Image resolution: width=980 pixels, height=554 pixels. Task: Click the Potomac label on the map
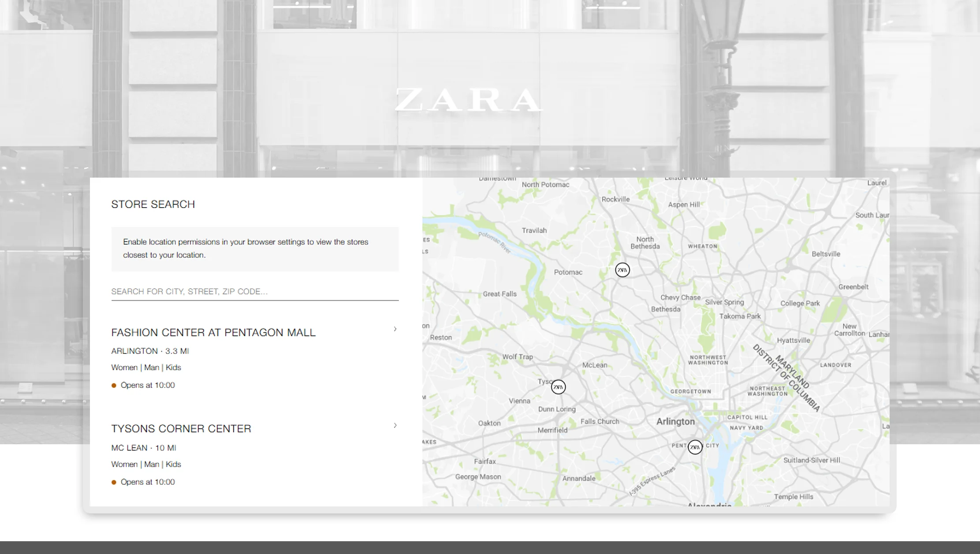click(568, 272)
